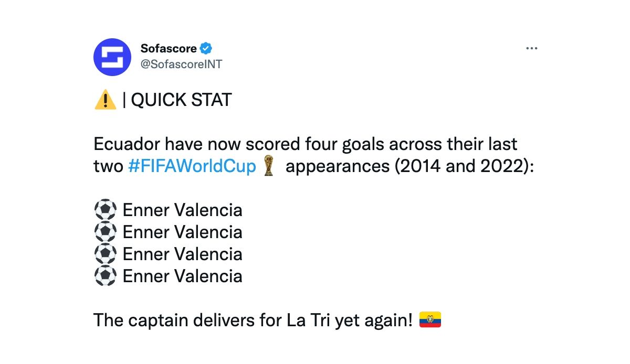Click the Sofascore profile avatar
This screenshot has height=364, width=630.
coord(112,57)
